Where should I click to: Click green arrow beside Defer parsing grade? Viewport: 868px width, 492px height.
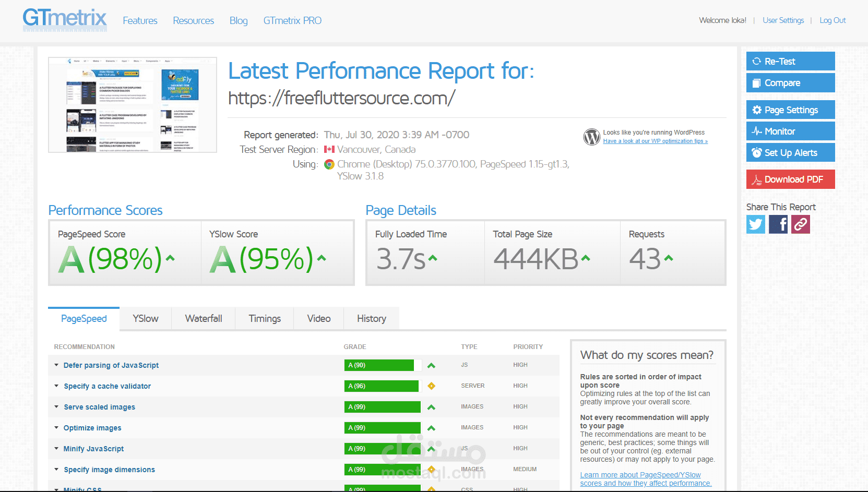click(431, 365)
